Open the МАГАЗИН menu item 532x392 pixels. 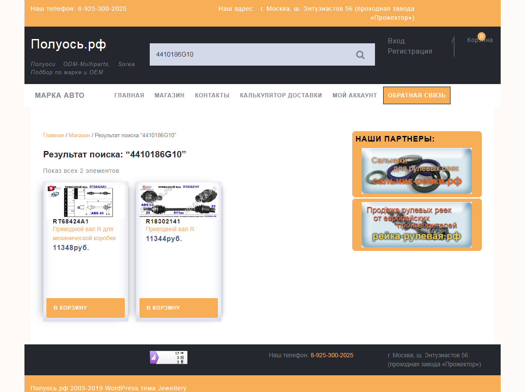coord(169,96)
